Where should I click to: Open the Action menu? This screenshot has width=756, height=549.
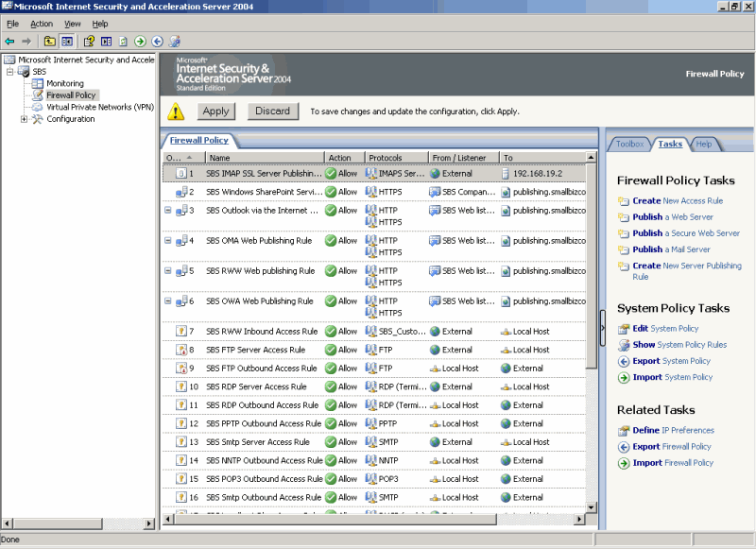[42, 24]
